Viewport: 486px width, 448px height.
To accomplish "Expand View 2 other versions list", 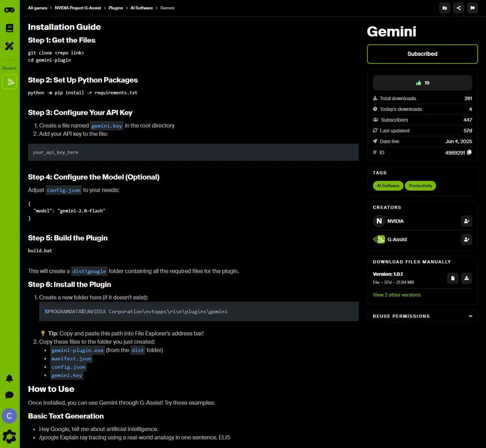I will click(396, 295).
